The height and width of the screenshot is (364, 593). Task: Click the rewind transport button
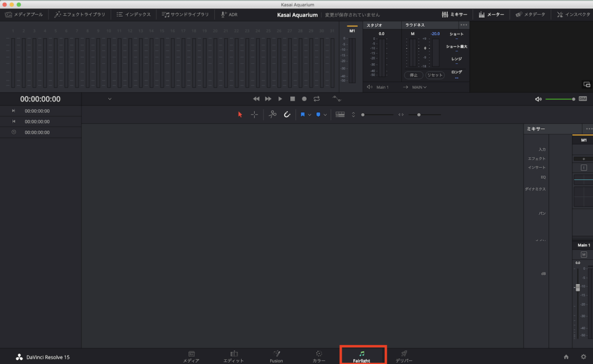point(256,99)
